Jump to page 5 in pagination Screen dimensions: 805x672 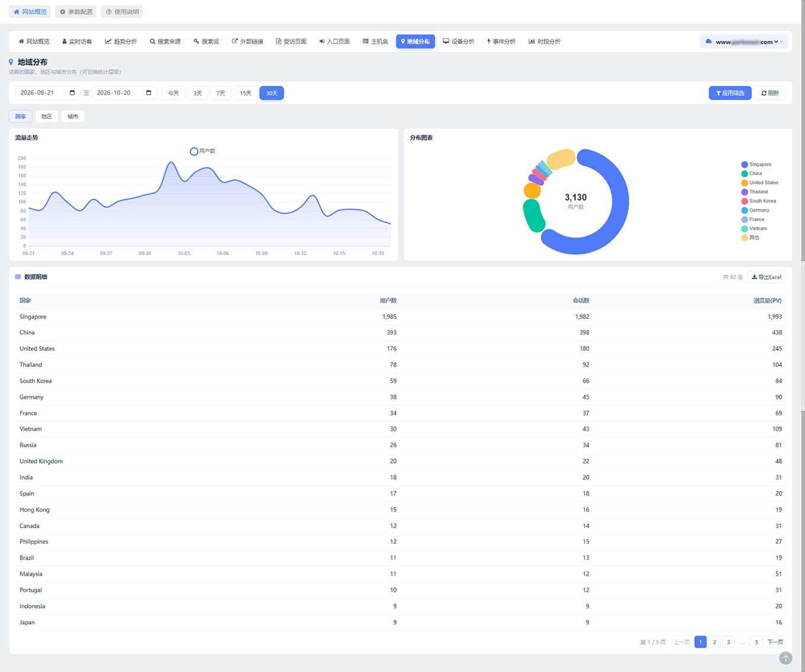point(756,642)
